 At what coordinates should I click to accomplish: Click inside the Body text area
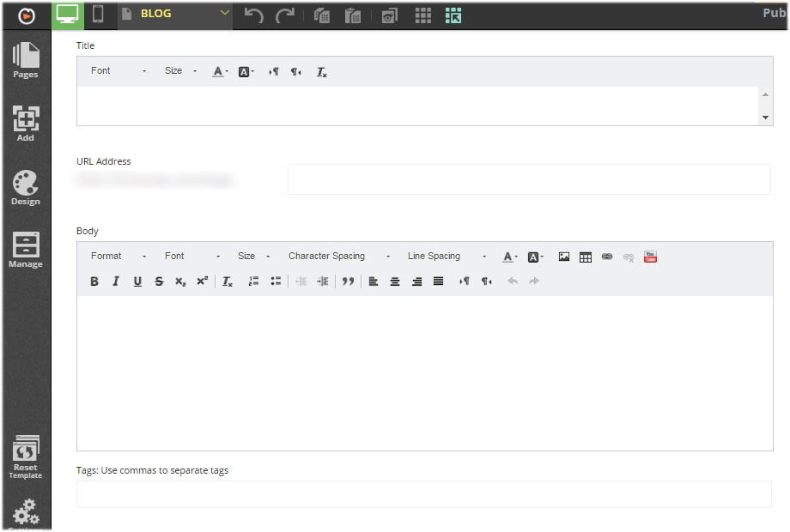pyautogui.click(x=425, y=372)
